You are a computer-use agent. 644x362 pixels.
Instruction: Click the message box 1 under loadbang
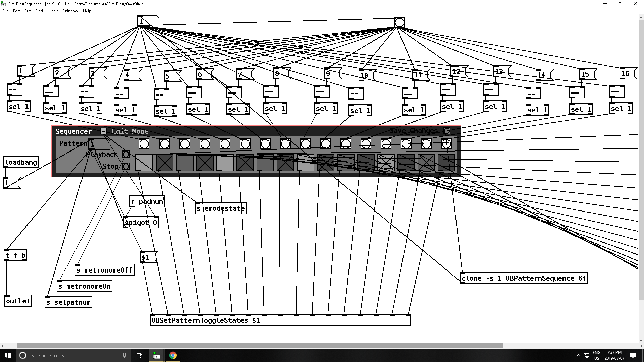(11, 183)
